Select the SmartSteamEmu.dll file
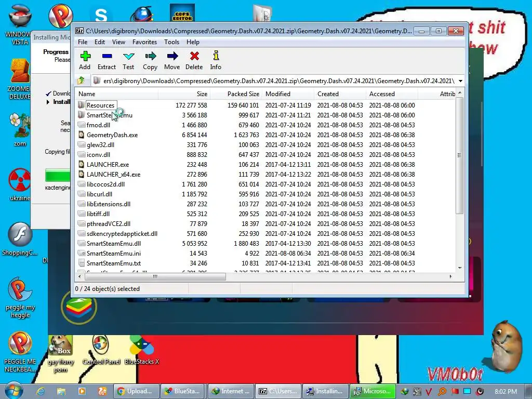 (x=113, y=243)
